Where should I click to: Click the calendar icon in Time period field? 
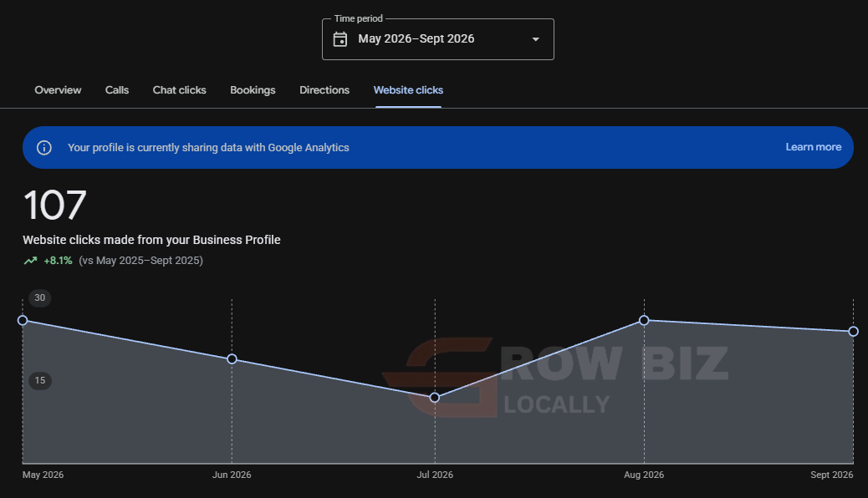coord(340,39)
